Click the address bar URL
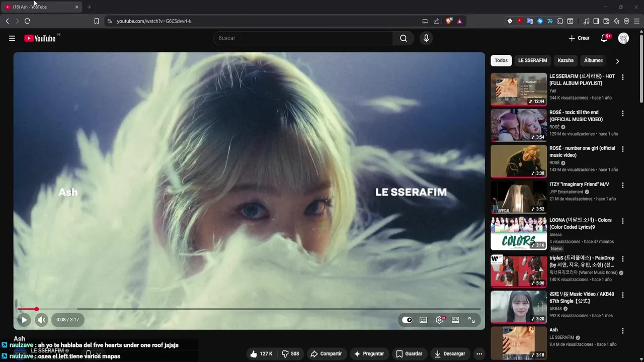 click(154, 21)
